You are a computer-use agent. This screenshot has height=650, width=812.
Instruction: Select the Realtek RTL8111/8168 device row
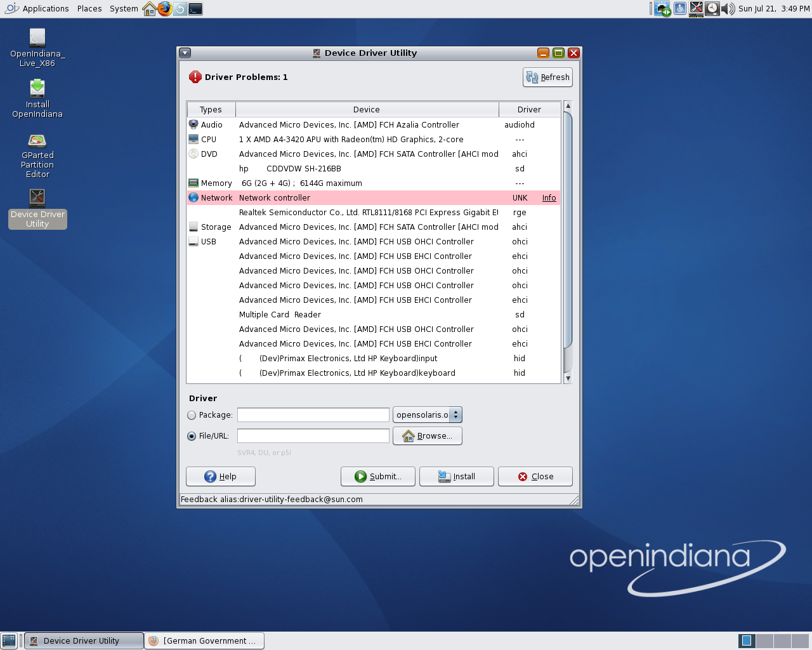(x=374, y=213)
